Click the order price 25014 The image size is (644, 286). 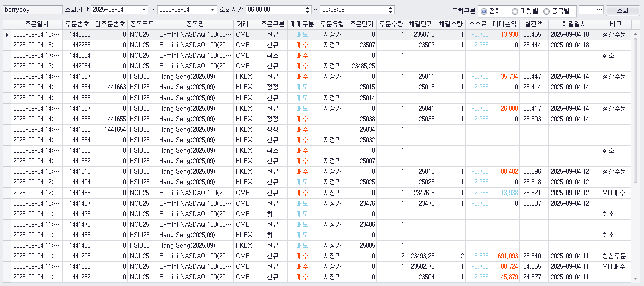pos(367,98)
